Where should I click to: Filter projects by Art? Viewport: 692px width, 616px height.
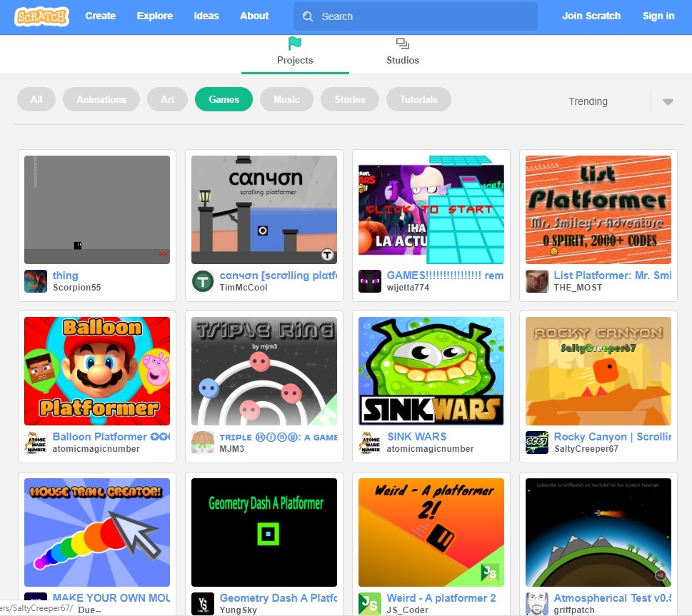(x=168, y=99)
